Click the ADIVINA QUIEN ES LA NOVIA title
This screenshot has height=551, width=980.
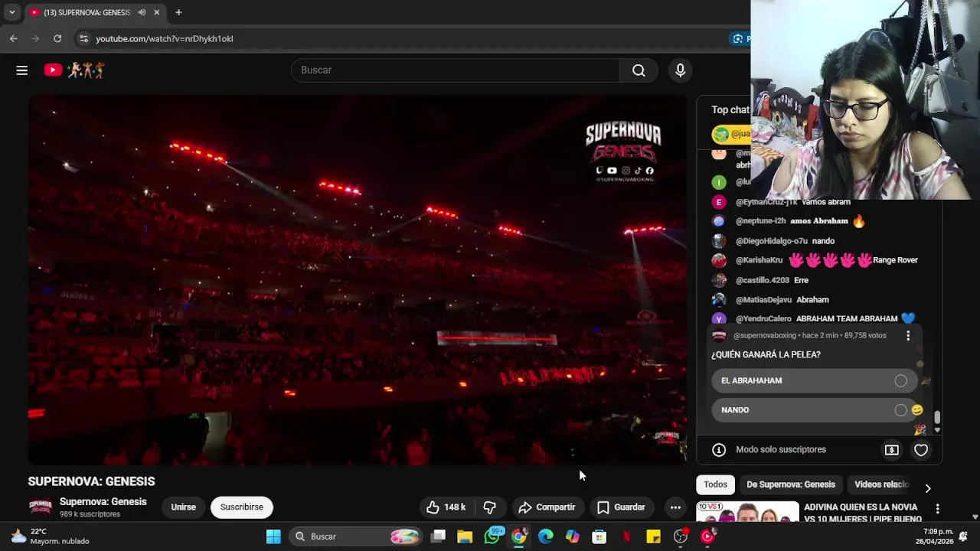863,513
